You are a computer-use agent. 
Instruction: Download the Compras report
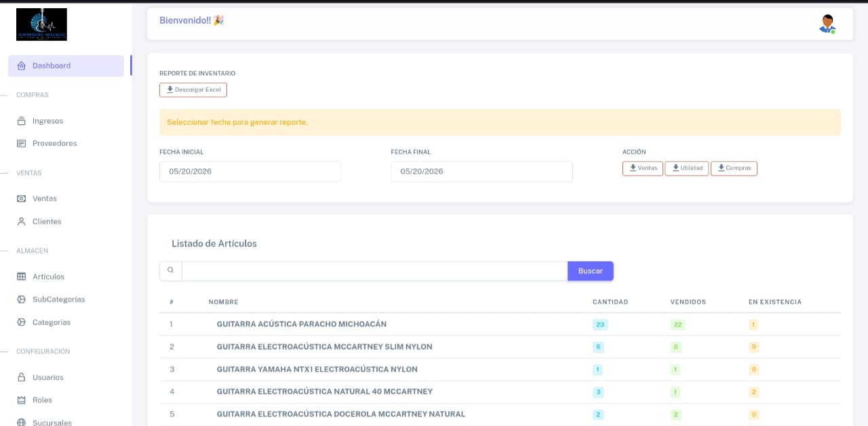point(734,168)
